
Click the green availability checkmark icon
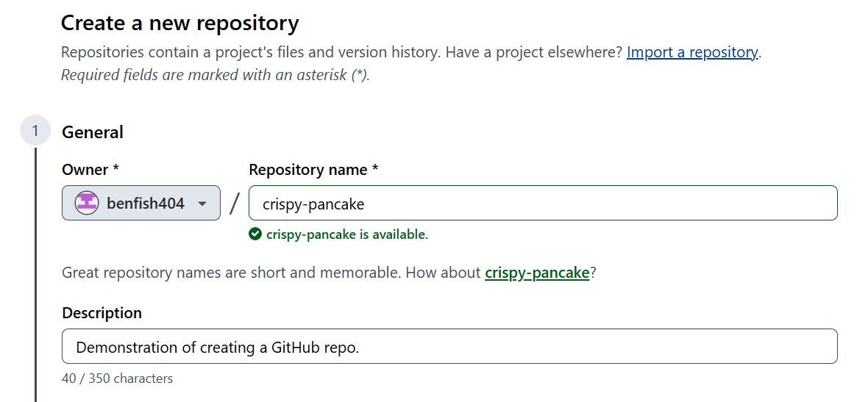255,234
